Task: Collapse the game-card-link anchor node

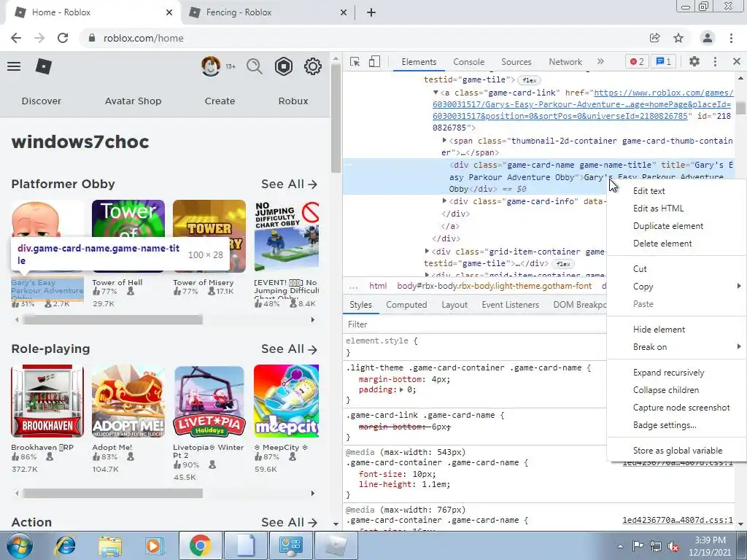Action: point(436,93)
